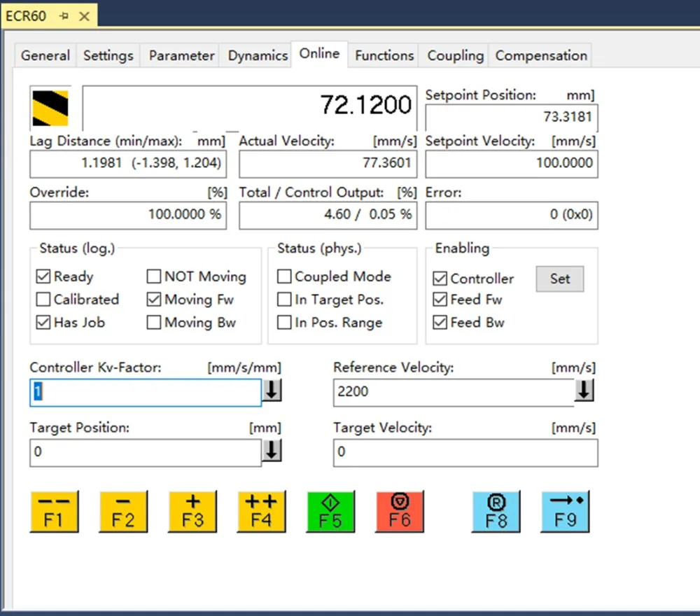Stop the axis with red F6 button
Screen dimensions: 700x616
point(400,512)
